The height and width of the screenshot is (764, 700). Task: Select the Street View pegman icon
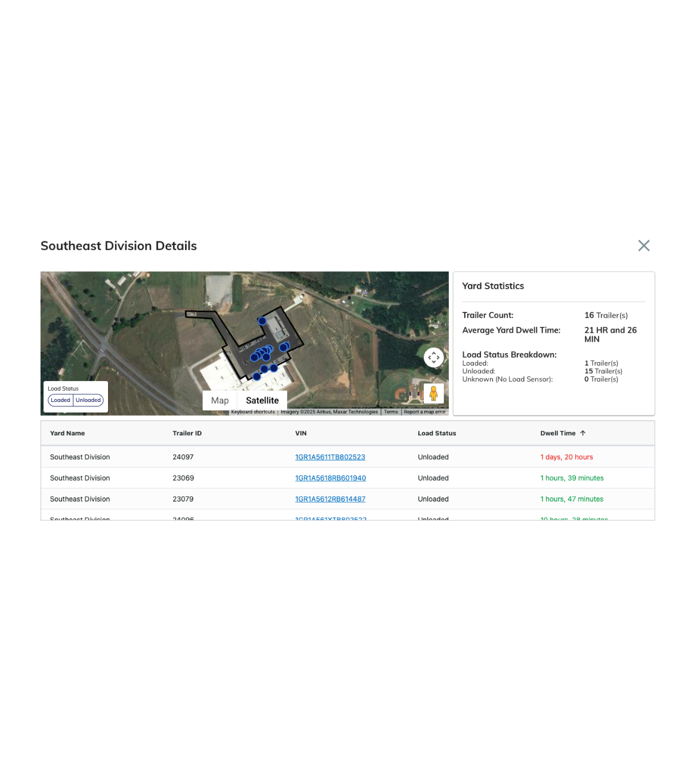[434, 394]
